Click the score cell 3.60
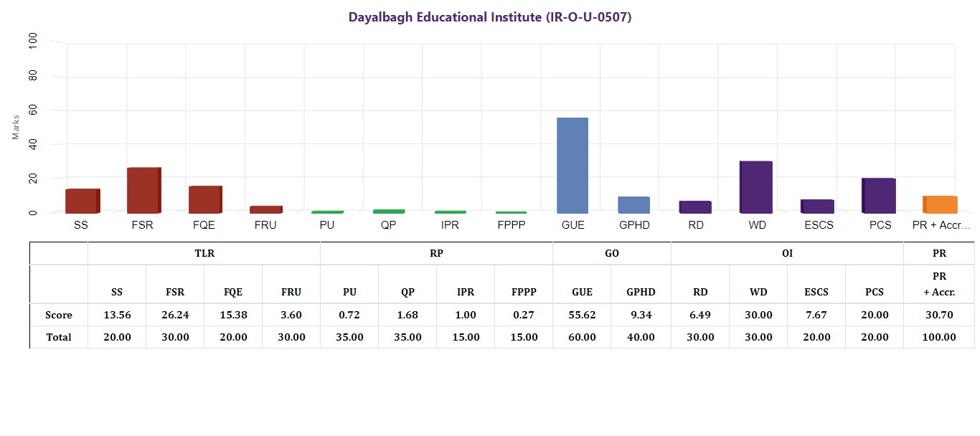980x436 pixels. [291, 315]
